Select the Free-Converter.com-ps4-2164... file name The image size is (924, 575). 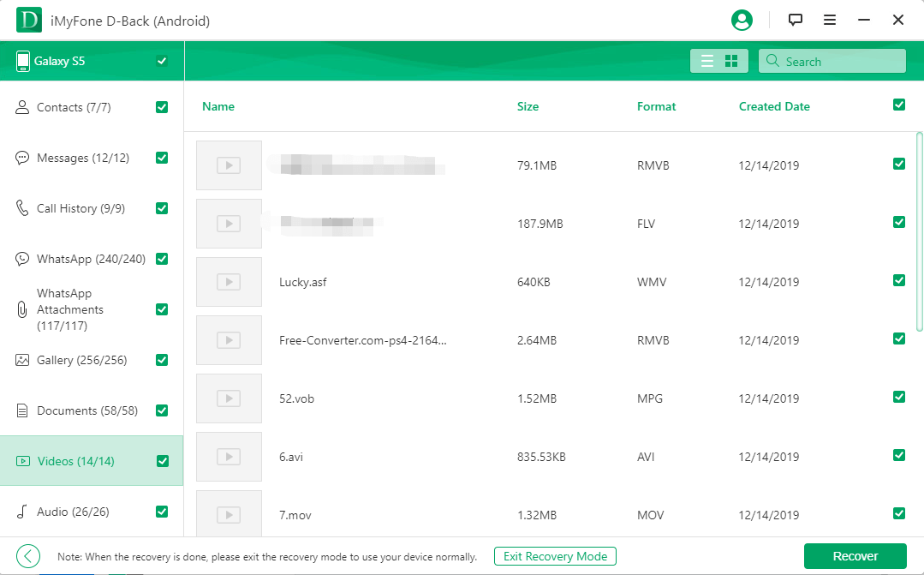click(x=363, y=340)
